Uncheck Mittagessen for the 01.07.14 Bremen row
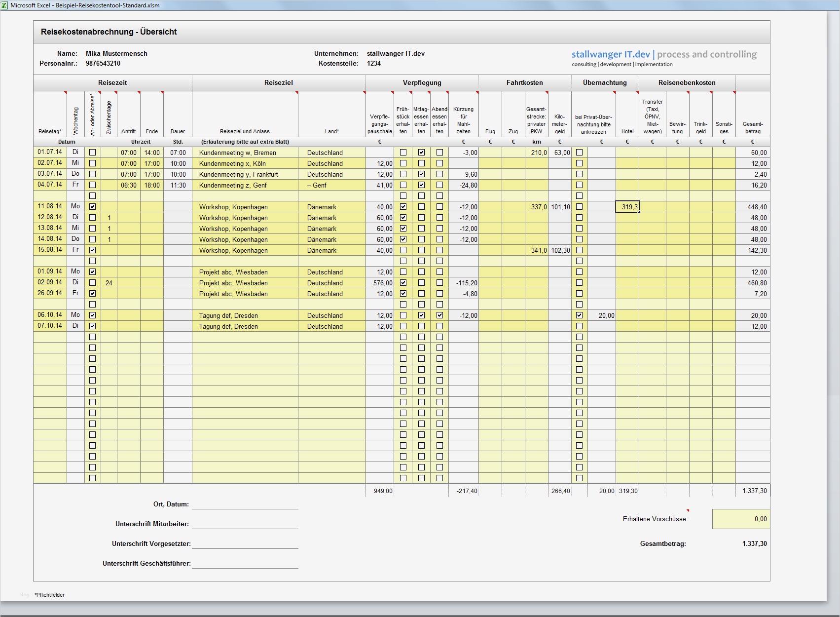This screenshot has width=840, height=617. tap(421, 153)
